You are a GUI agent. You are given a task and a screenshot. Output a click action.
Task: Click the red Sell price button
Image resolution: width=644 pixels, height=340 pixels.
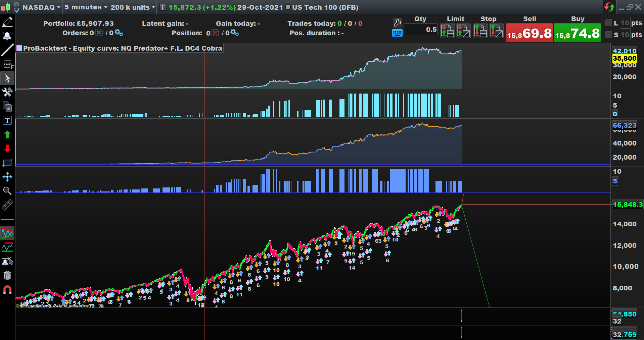coord(529,33)
